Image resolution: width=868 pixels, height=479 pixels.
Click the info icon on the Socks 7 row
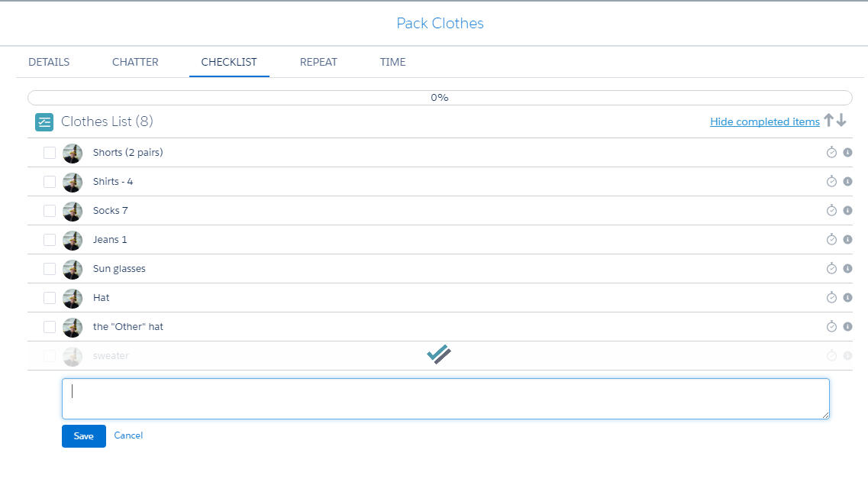(847, 210)
